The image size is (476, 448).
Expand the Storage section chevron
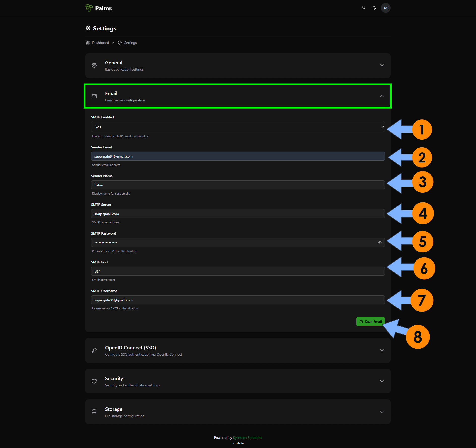click(x=382, y=412)
